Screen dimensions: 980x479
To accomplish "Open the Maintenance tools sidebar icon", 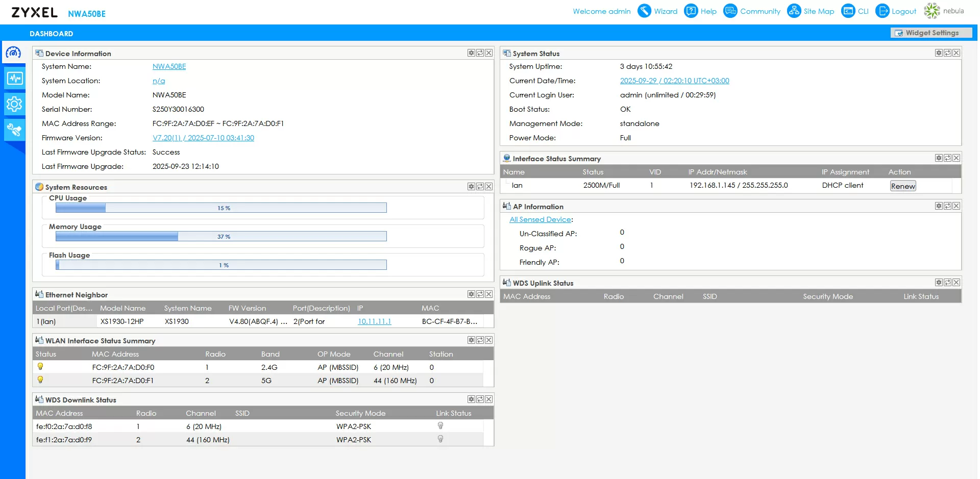I will [14, 130].
